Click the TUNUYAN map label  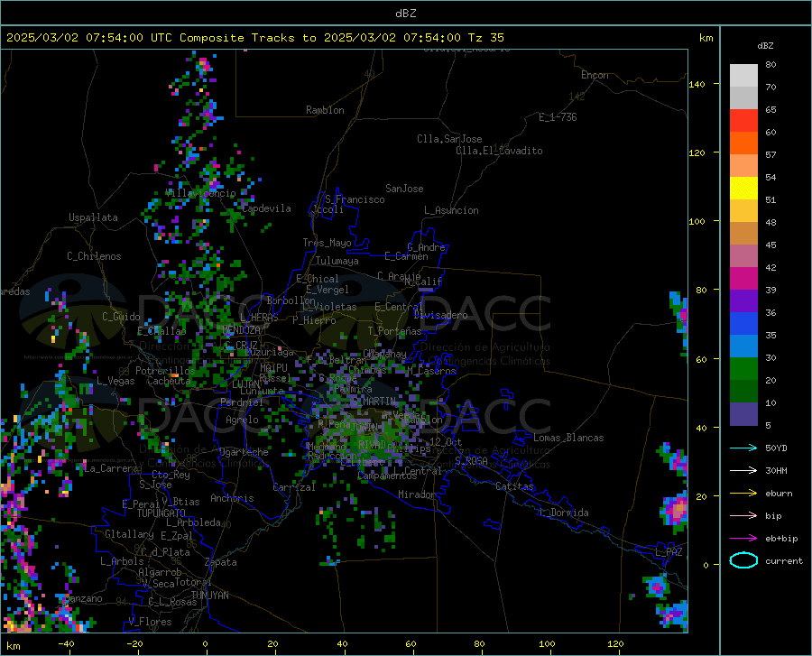click(x=209, y=596)
